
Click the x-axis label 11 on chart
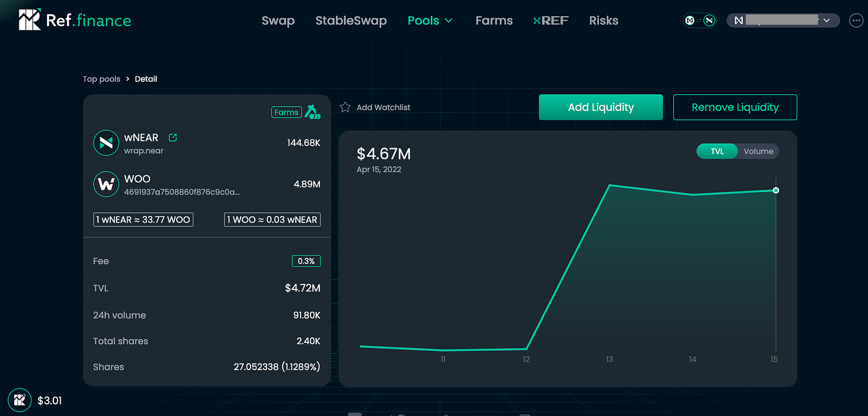[x=443, y=359]
